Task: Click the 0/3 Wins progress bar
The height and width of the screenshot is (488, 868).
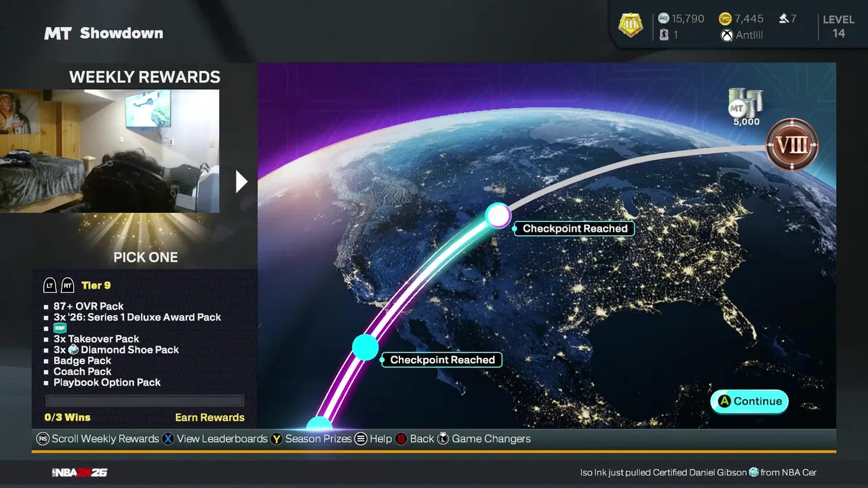Action: point(144,401)
